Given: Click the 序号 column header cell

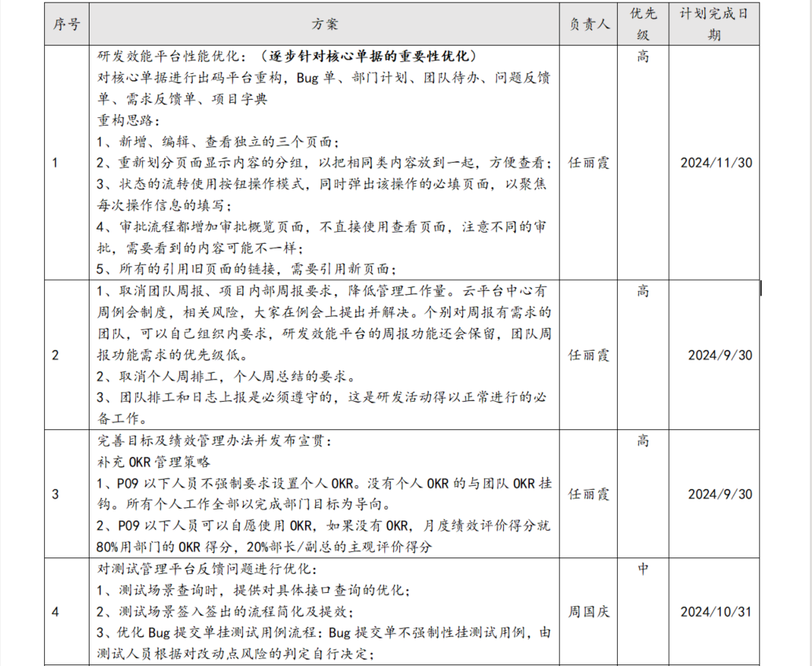Looking at the screenshot, I should click(66, 24).
